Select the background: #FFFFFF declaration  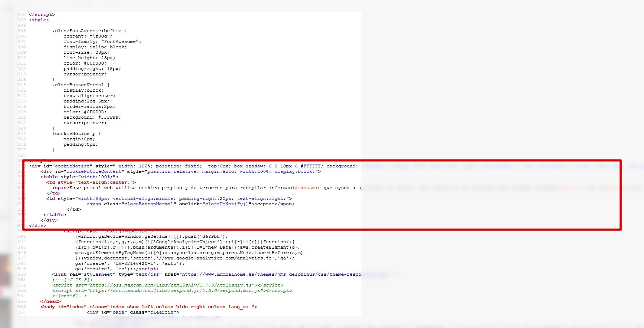coord(92,117)
